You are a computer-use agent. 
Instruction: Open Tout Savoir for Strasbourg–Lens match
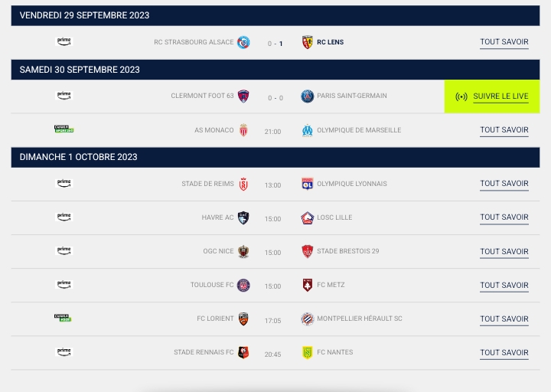pos(504,43)
